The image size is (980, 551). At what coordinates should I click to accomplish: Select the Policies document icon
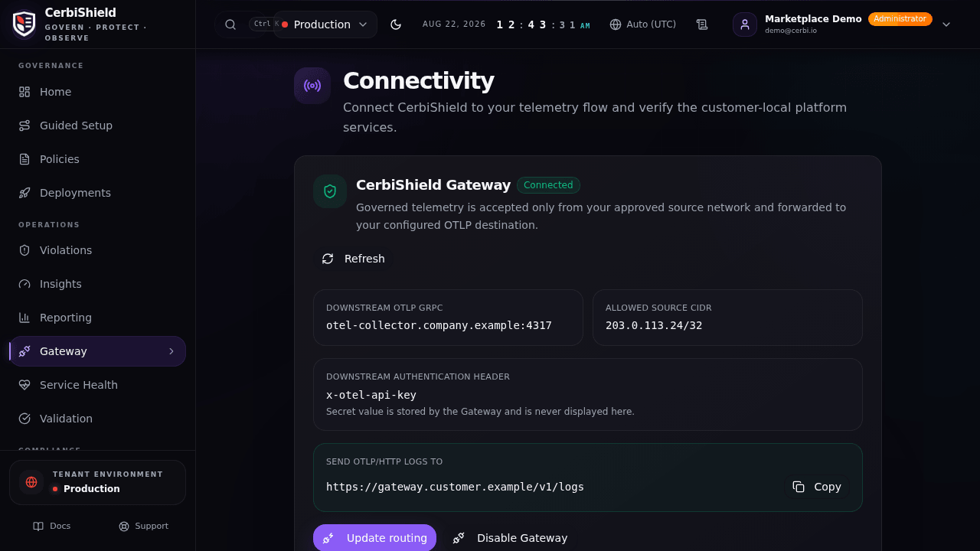click(x=24, y=159)
